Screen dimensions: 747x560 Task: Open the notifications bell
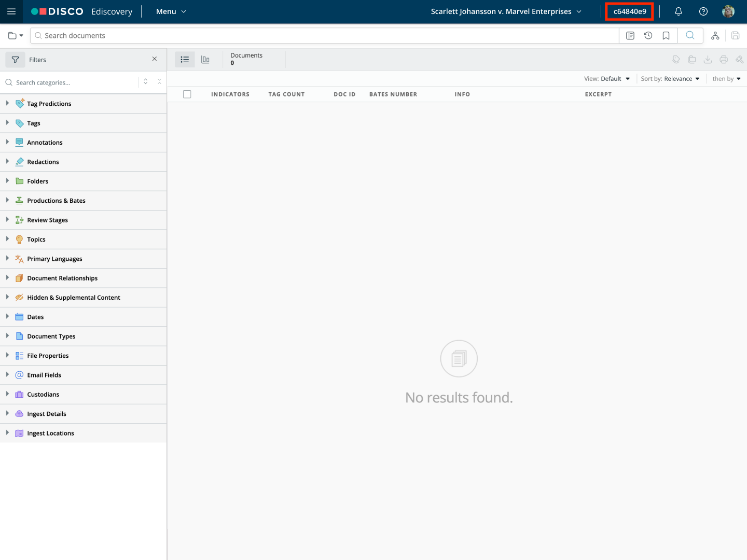pyautogui.click(x=678, y=11)
